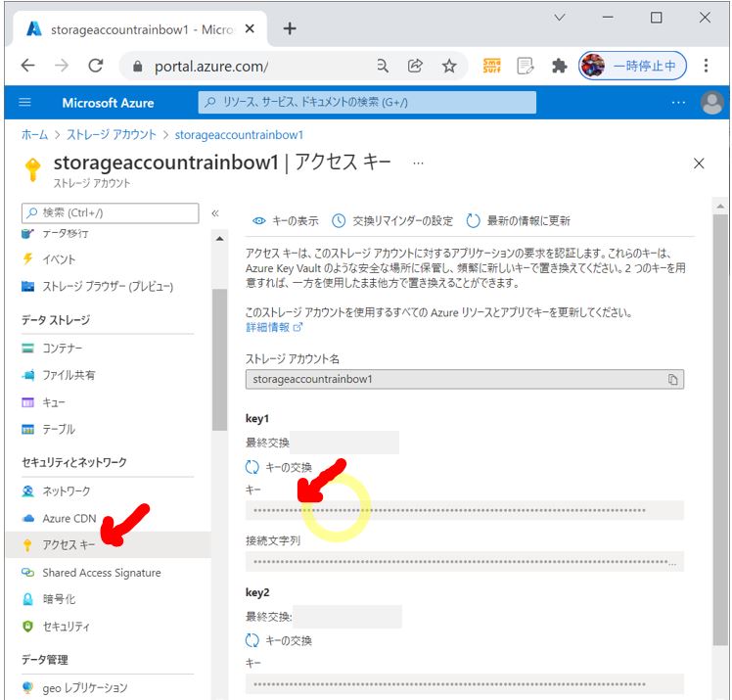Image resolution: width=732 pixels, height=700 pixels.
Task: Click the profile button 一時停止中
Action: click(x=632, y=66)
